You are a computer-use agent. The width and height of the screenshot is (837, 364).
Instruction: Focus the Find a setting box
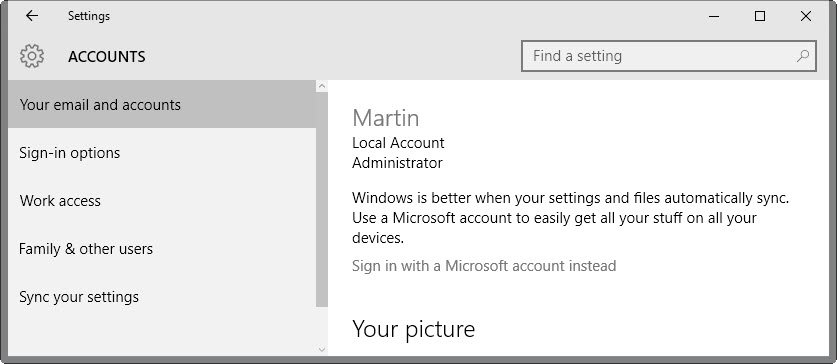(668, 56)
